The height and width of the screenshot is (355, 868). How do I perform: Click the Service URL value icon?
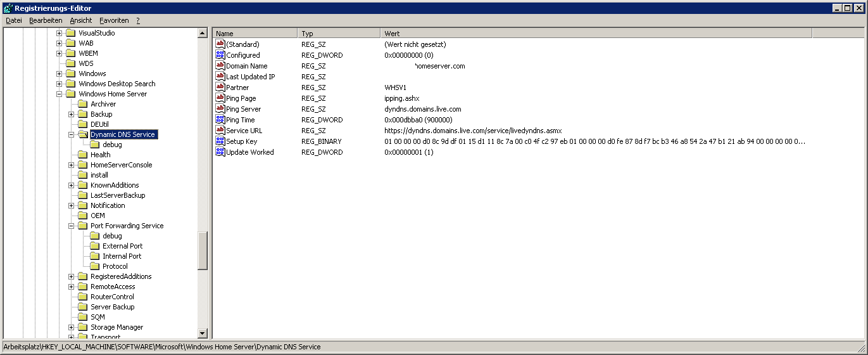[x=220, y=131]
